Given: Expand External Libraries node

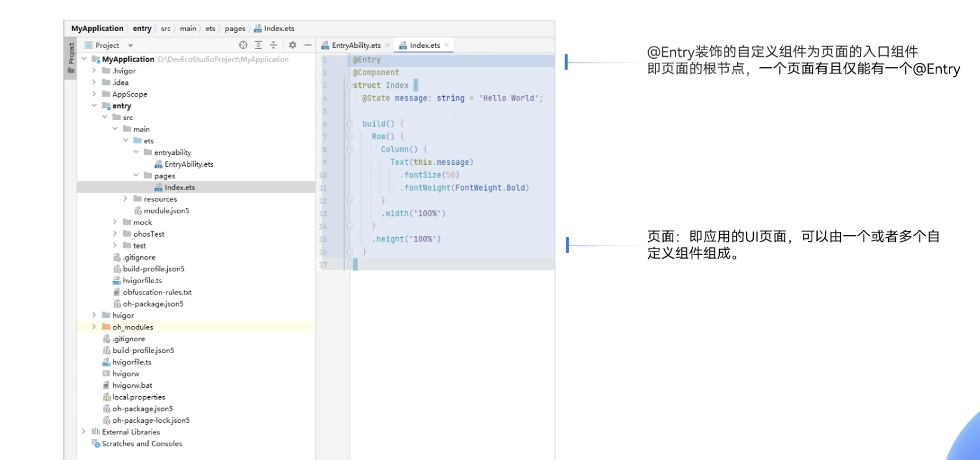Looking at the screenshot, I should tap(84, 432).
